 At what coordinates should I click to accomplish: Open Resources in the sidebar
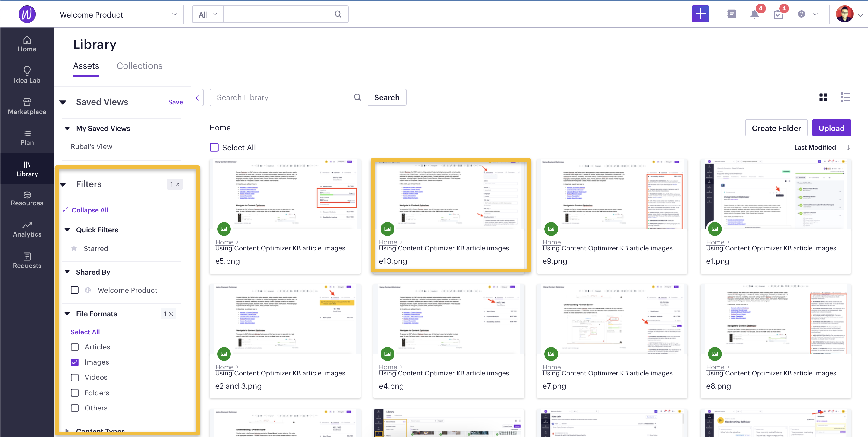click(x=27, y=198)
